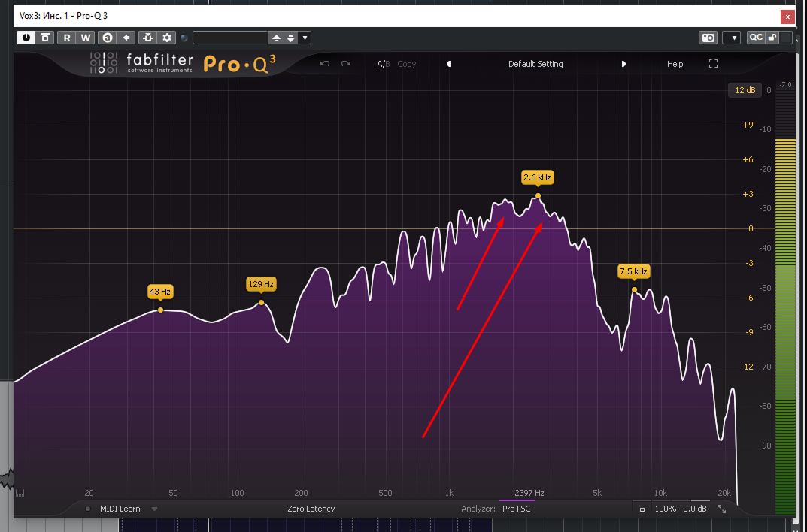Toggle the plugin bypass button
The height and width of the screenshot is (532, 807).
[x=45, y=38]
